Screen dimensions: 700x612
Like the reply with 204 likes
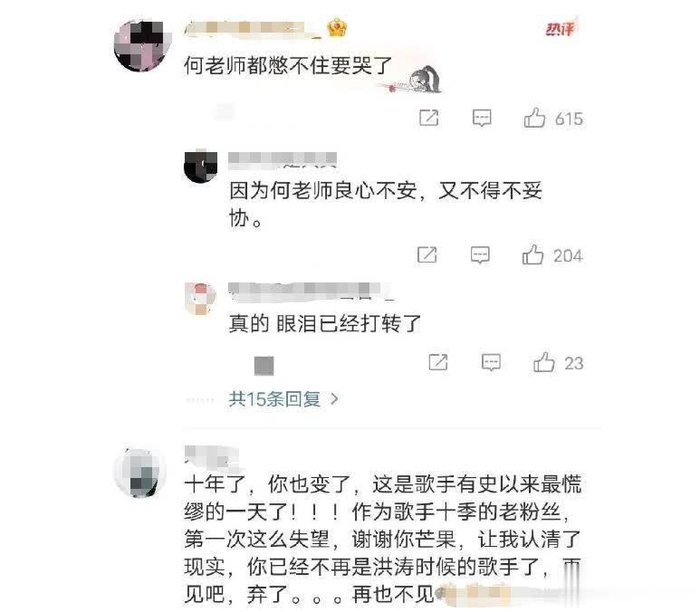[x=532, y=254]
